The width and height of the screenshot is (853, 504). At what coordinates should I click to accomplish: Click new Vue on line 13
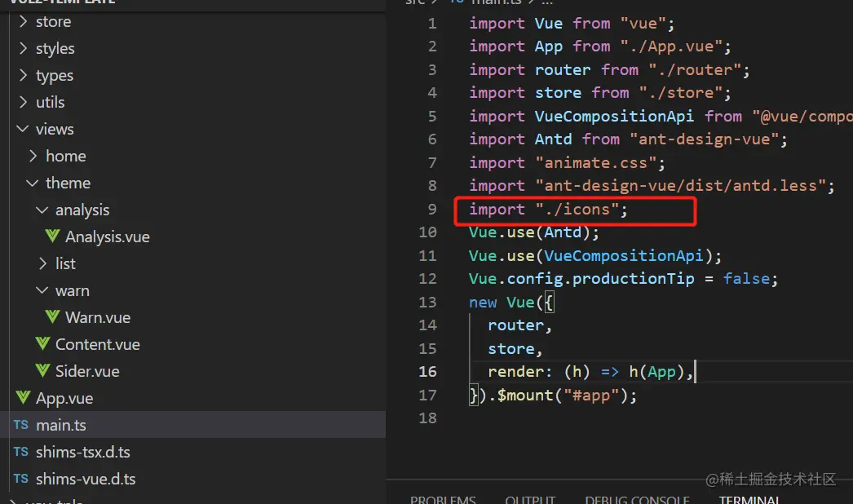pos(502,302)
